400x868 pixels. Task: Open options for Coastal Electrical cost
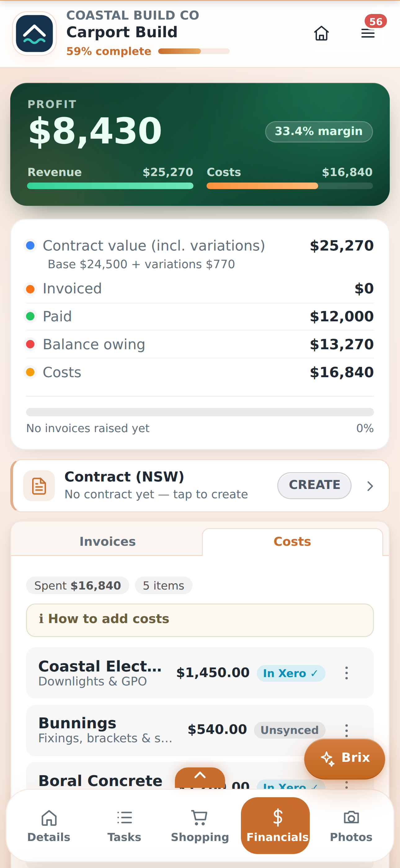point(346,673)
